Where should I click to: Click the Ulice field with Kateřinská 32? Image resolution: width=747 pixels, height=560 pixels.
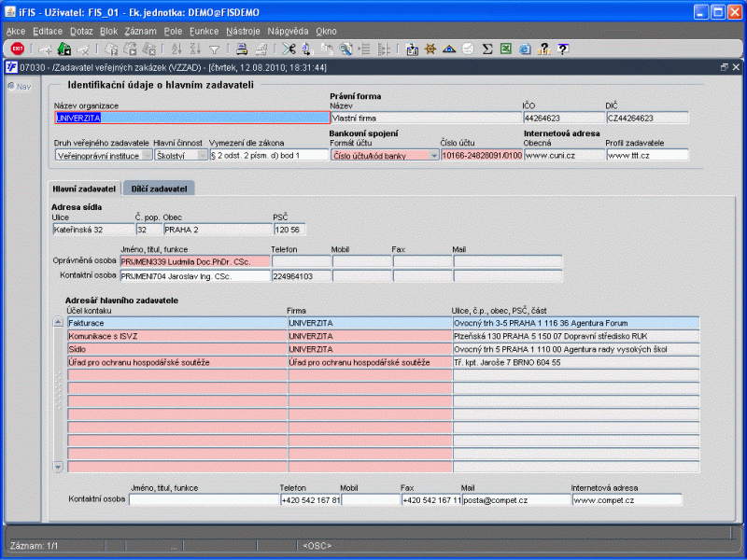93,230
